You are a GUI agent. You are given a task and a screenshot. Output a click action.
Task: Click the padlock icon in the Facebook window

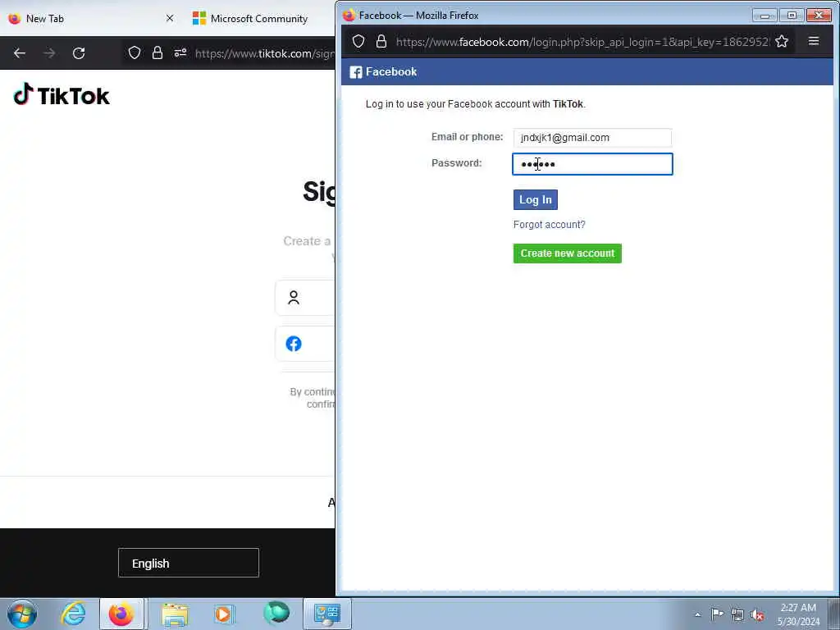381,41
